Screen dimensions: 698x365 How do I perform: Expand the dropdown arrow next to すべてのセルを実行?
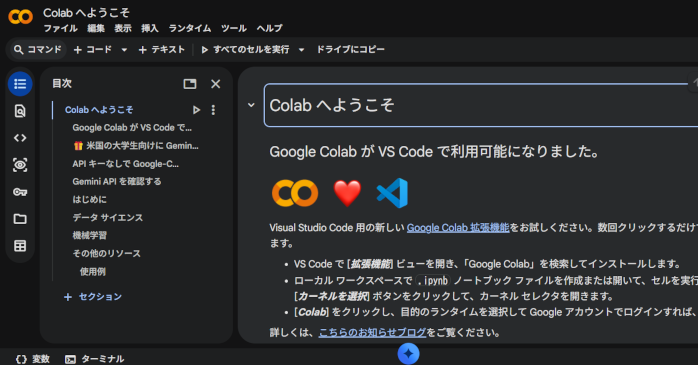click(301, 49)
